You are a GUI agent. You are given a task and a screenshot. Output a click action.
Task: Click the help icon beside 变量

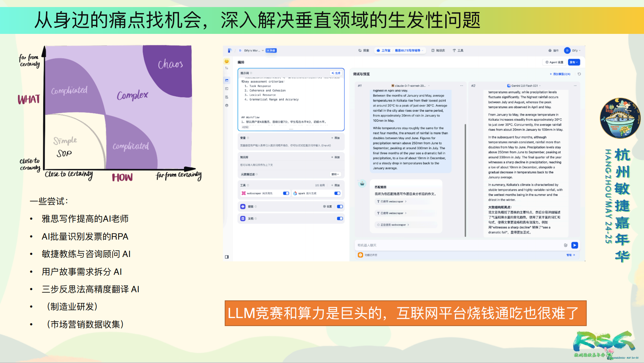click(x=248, y=138)
